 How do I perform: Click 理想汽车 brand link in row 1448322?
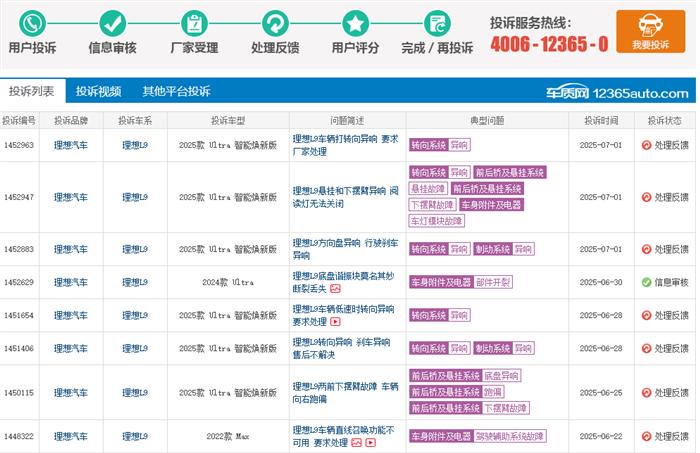71,436
